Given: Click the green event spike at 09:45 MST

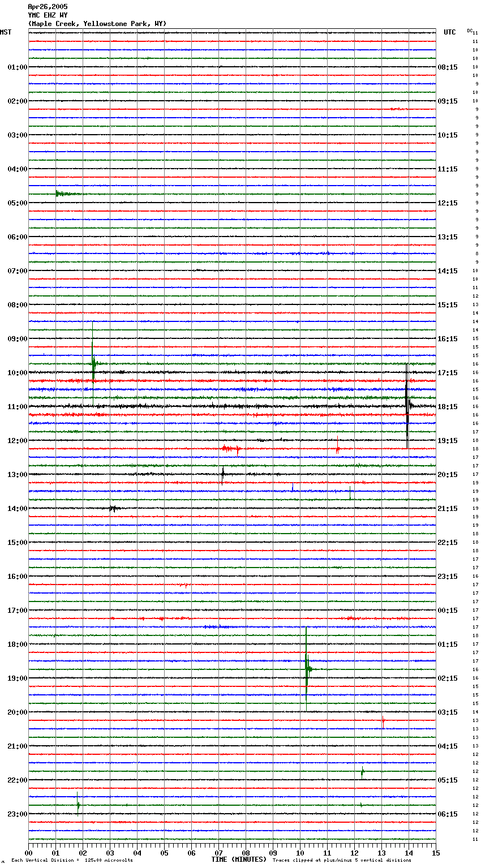Looking at the screenshot, I should coord(93,363).
